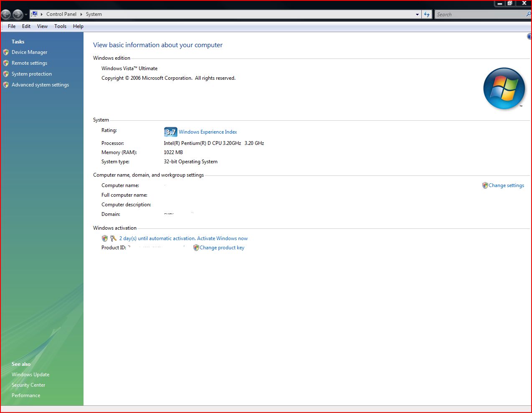Open the View menu

tap(42, 26)
